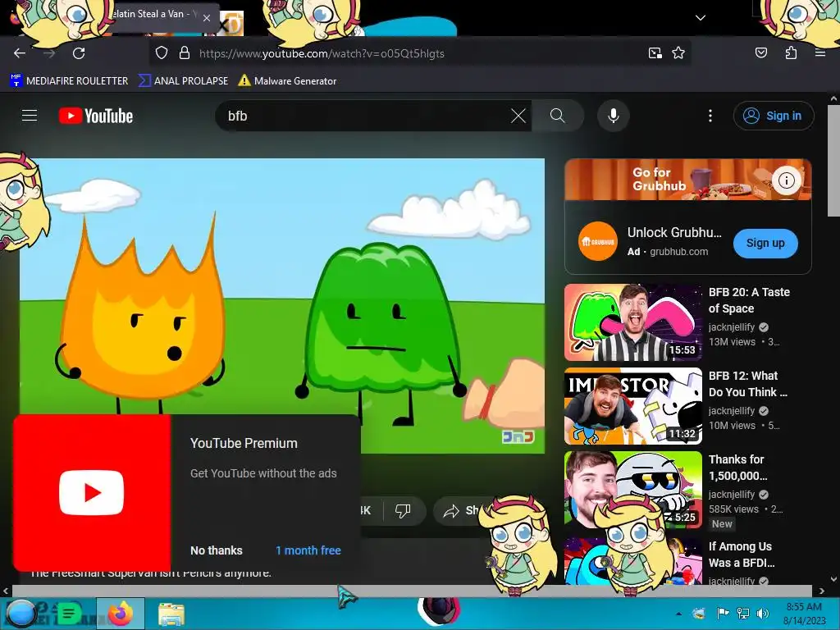This screenshot has width=840, height=630.
Task: Click the video player frame
Action: [282, 305]
